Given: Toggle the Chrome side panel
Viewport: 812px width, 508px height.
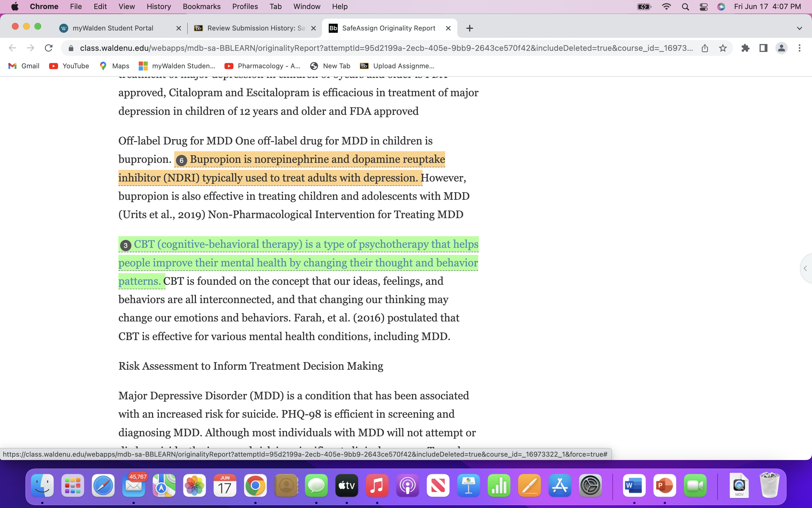Looking at the screenshot, I should [x=763, y=48].
